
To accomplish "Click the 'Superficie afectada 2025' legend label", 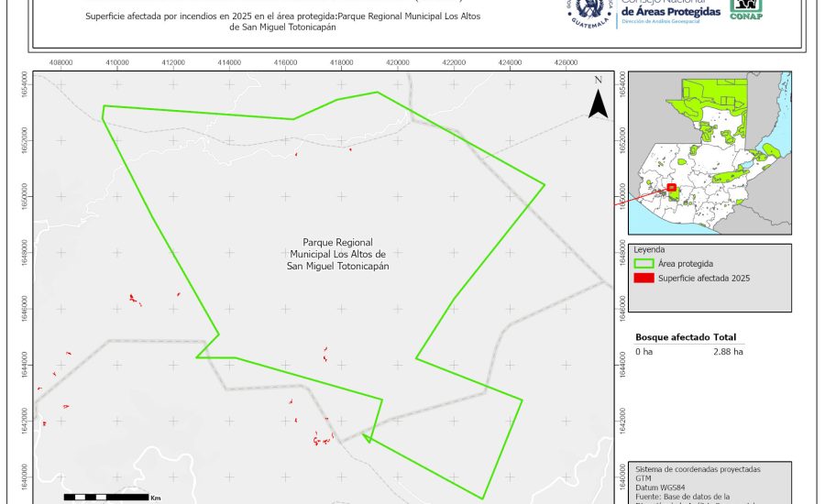I will [x=704, y=278].
